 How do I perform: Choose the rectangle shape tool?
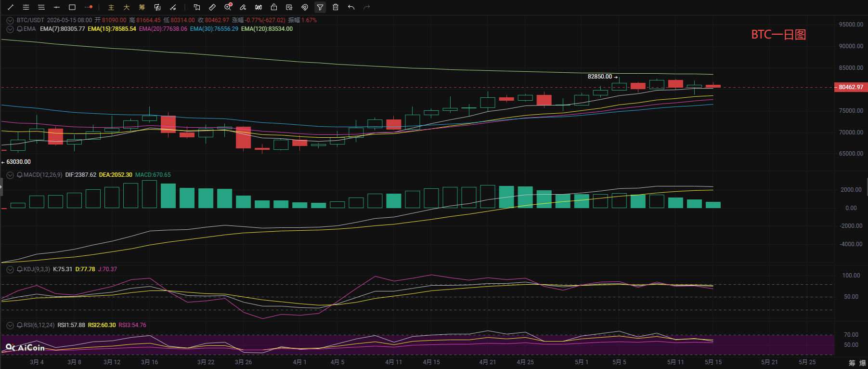coord(72,7)
